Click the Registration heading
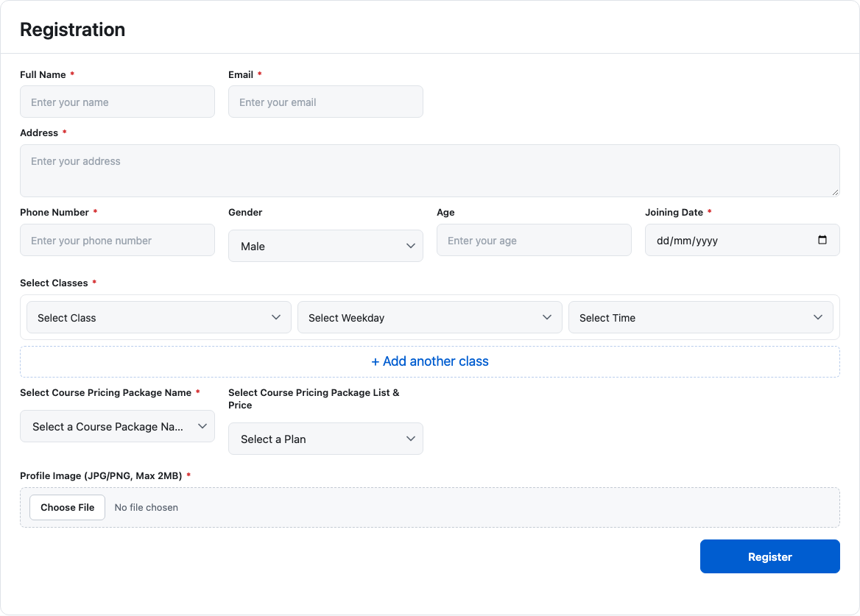 pyautogui.click(x=72, y=29)
